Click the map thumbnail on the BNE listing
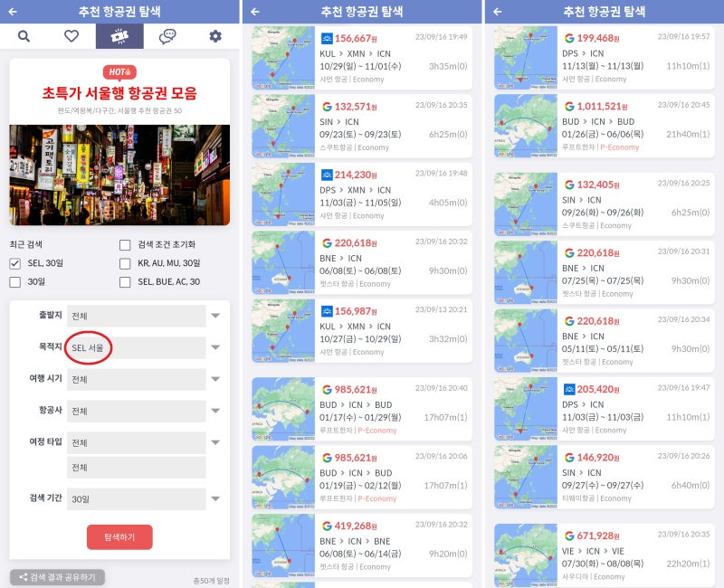724x588 pixels. pyautogui.click(x=281, y=262)
